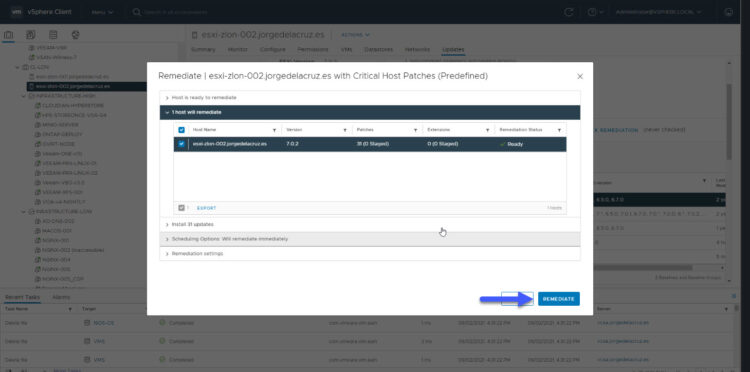This screenshot has height=372, width=750.
Task: Switch to the Configure tab
Action: point(273,50)
